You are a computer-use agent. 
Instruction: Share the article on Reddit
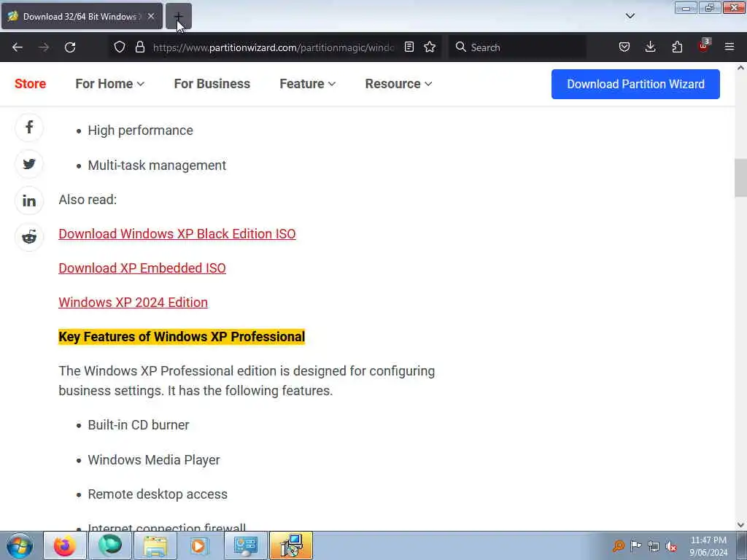pos(29,237)
